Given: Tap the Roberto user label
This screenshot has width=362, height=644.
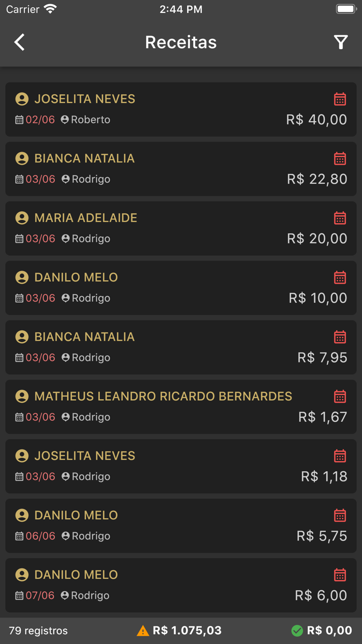Looking at the screenshot, I should (90, 120).
